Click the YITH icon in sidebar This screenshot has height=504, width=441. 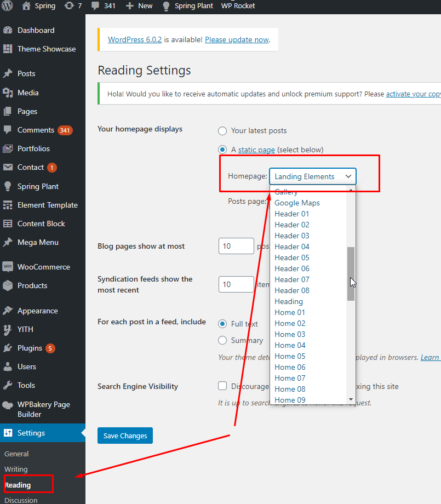pyautogui.click(x=8, y=329)
